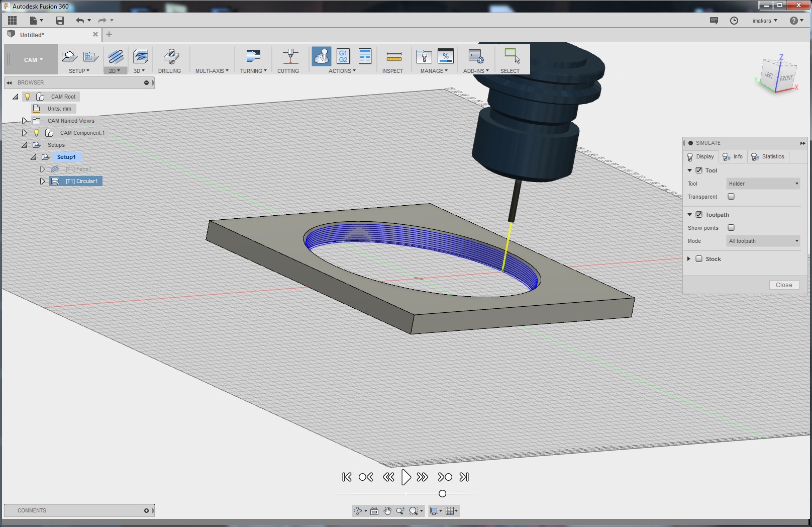Click the Look At icon
Image resolution: width=812 pixels, height=527 pixels.
tap(374, 511)
